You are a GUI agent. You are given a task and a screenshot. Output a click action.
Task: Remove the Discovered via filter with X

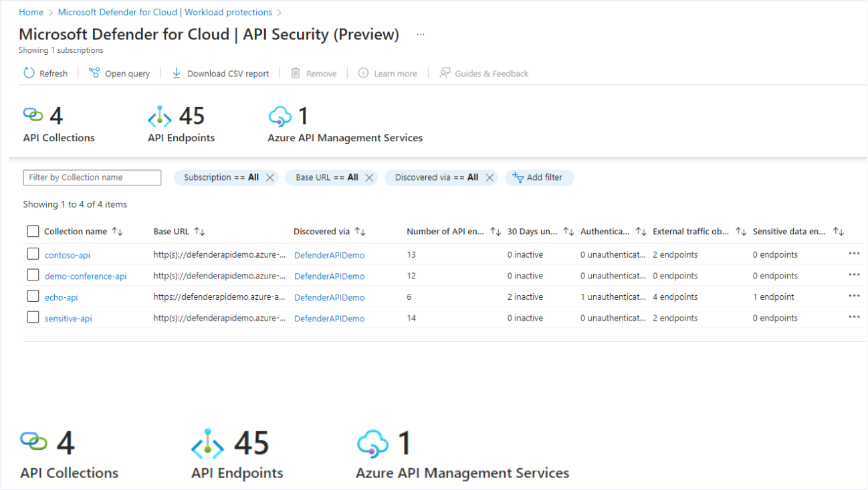490,177
